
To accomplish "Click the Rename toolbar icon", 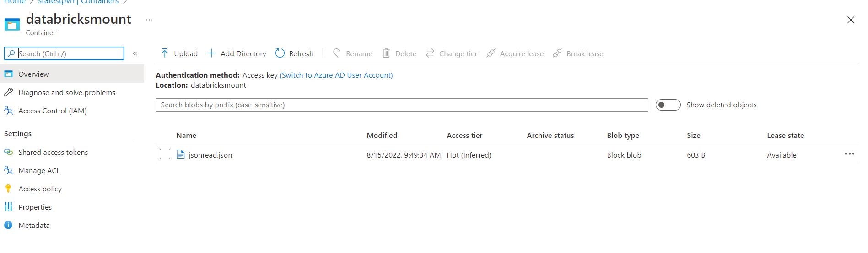I will [337, 53].
